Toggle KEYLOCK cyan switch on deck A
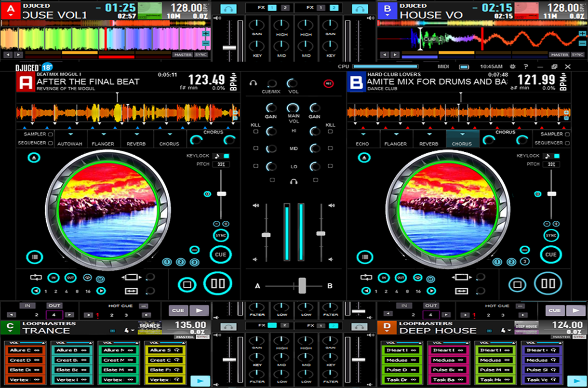This screenshot has width=588, height=388. (227, 156)
